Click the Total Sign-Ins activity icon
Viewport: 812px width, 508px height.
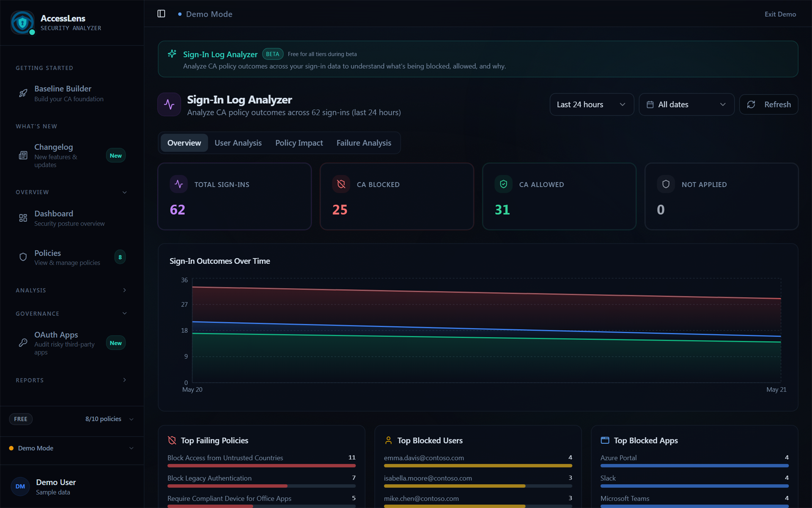point(179,184)
